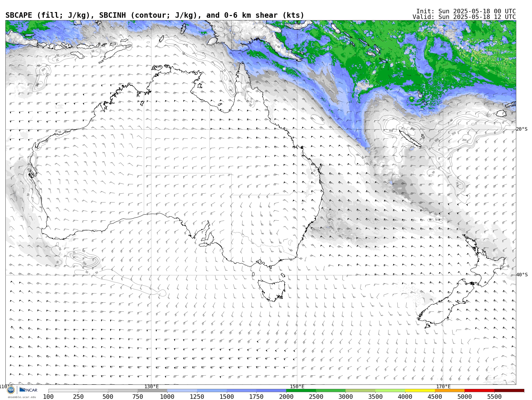Viewport: 532px width, 400px height.
Task: Click the 40°S latitude label
Action: coord(522,275)
